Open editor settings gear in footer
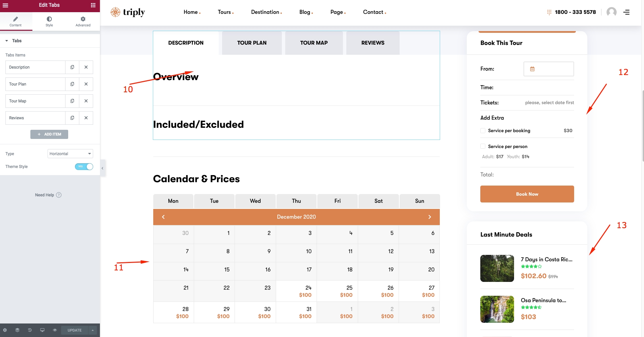 (5, 330)
